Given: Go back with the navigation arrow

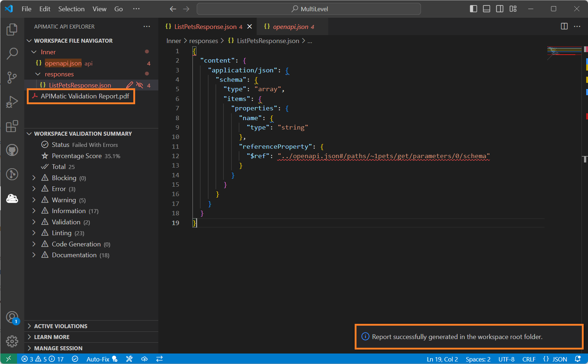Looking at the screenshot, I should pos(173,9).
